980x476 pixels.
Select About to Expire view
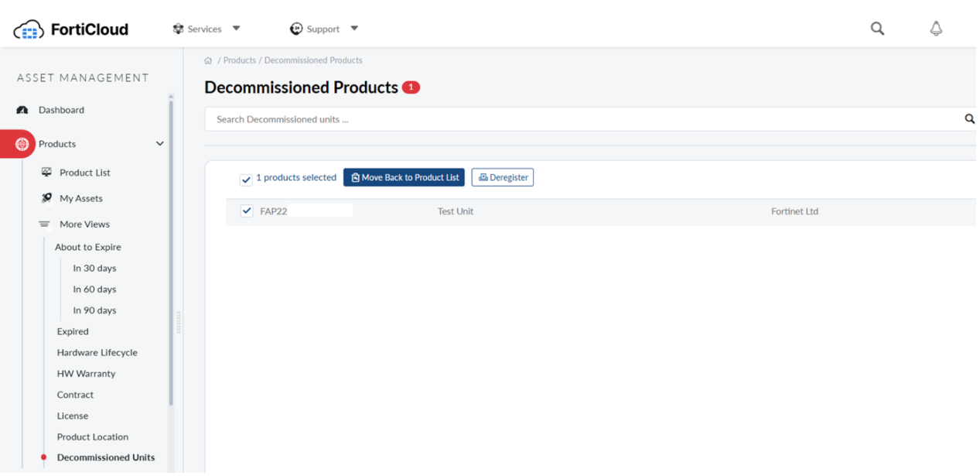coord(87,247)
